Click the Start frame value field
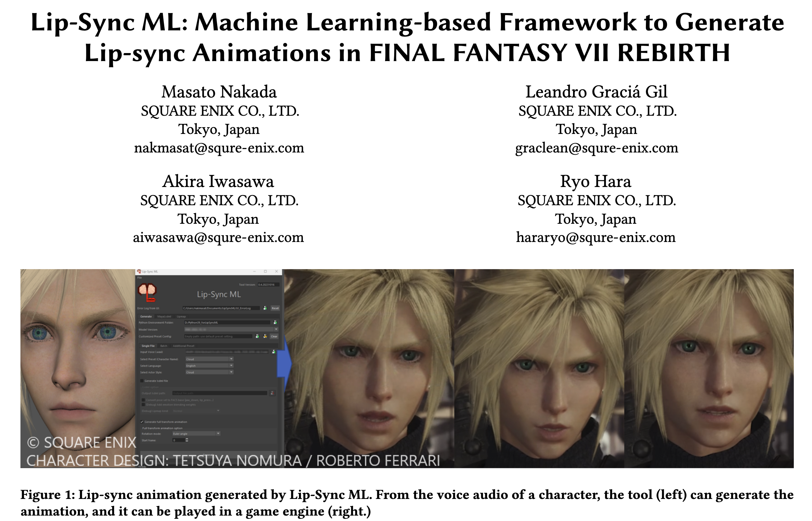This screenshot has height=521, width=812. 179,440
